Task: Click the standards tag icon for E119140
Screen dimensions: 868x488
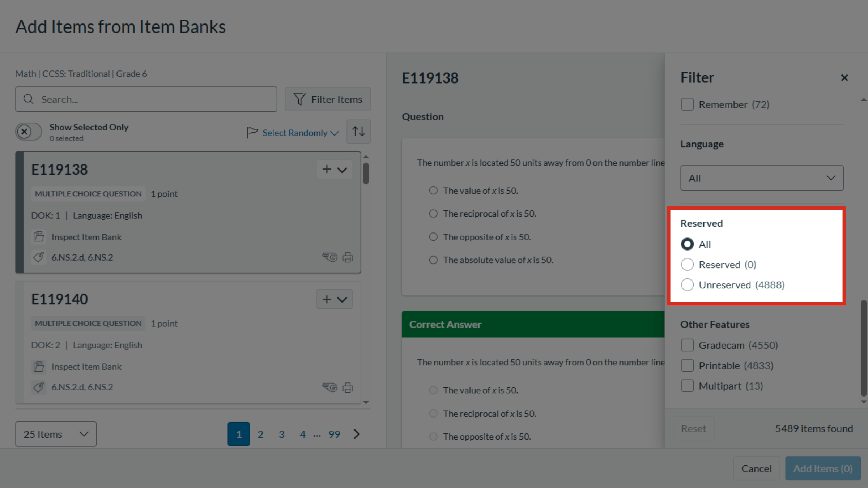Action: pos(39,387)
